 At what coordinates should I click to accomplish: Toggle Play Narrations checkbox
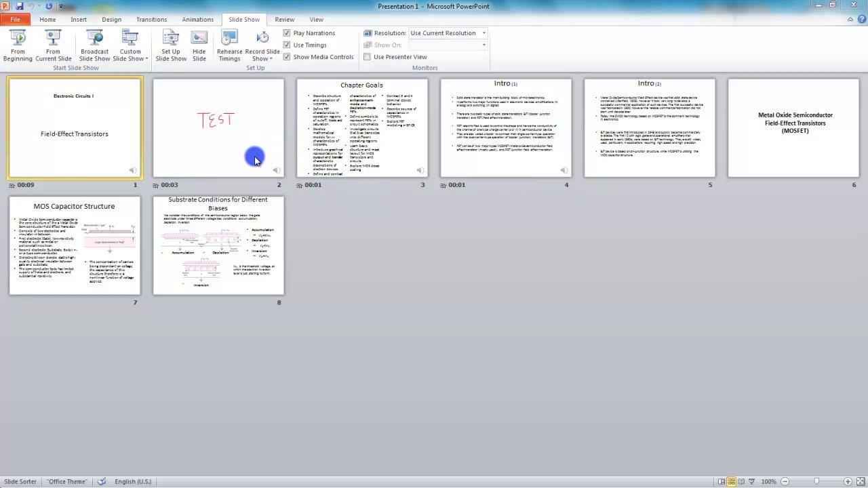click(x=287, y=33)
